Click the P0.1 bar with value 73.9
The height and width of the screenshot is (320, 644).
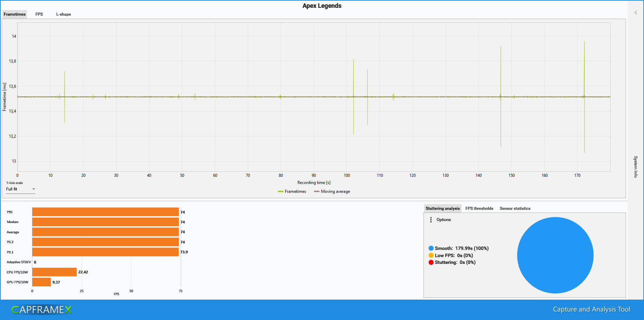pyautogui.click(x=106, y=252)
